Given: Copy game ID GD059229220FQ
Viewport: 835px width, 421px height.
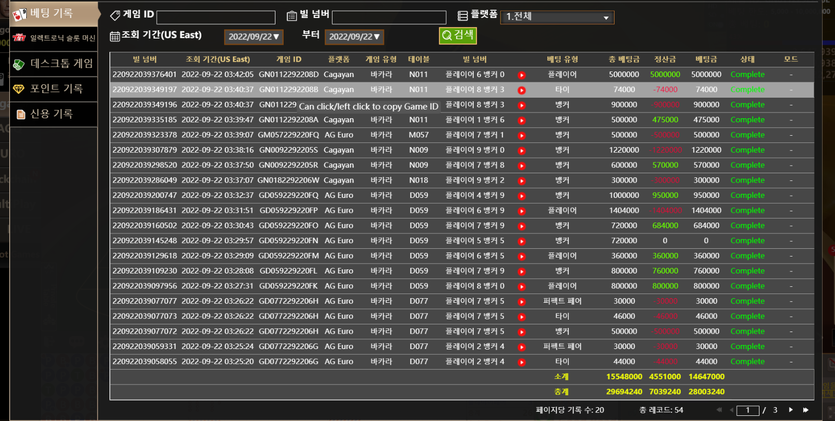Looking at the screenshot, I should click(x=289, y=195).
